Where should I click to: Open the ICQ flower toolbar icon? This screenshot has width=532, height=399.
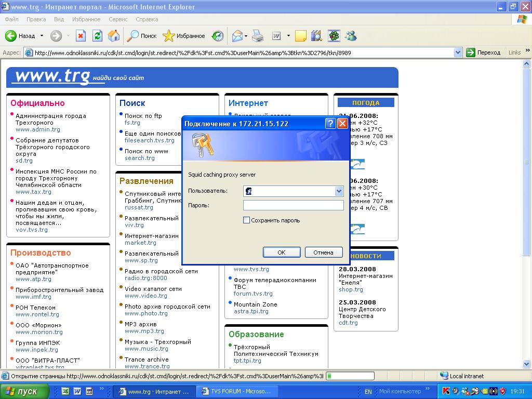(334, 36)
